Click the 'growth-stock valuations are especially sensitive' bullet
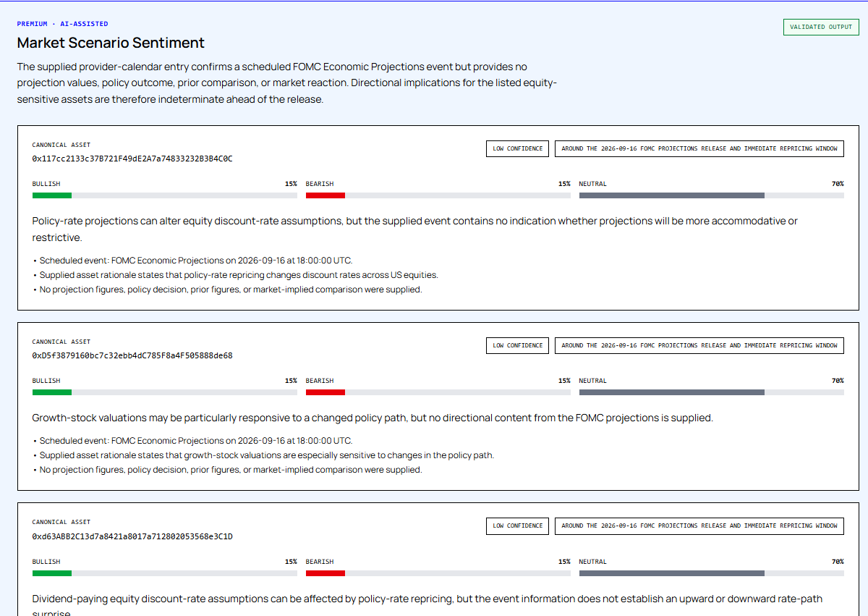The image size is (868, 616). (263, 455)
